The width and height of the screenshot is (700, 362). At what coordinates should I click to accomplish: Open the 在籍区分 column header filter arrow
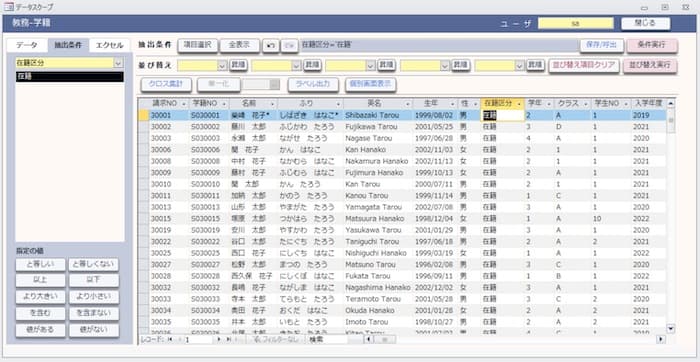click(519, 104)
